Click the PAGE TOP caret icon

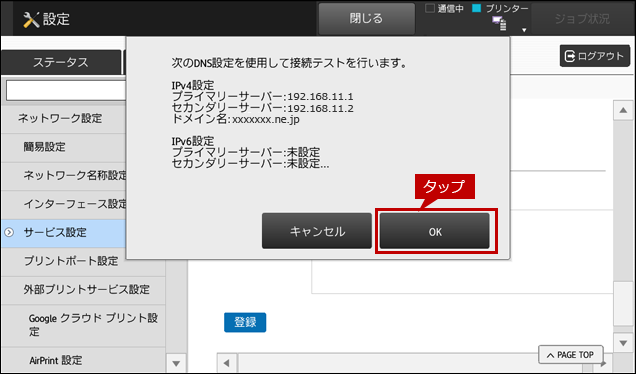(x=550, y=355)
